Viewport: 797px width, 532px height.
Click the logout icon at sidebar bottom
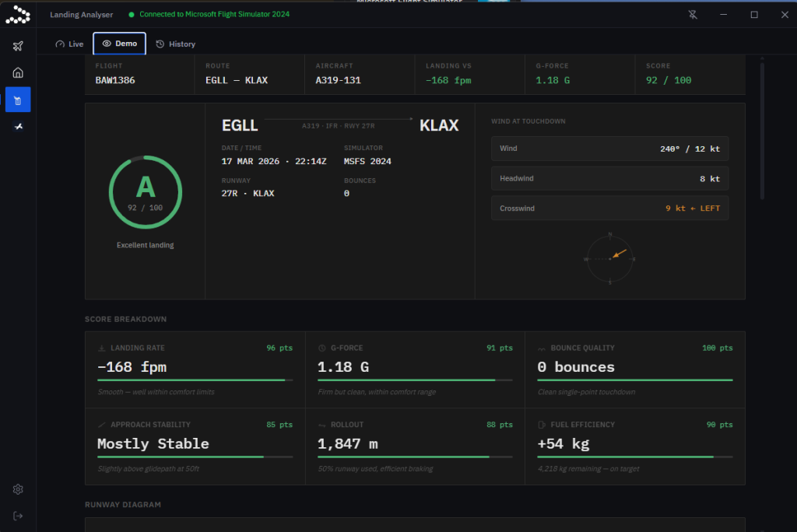click(x=18, y=516)
